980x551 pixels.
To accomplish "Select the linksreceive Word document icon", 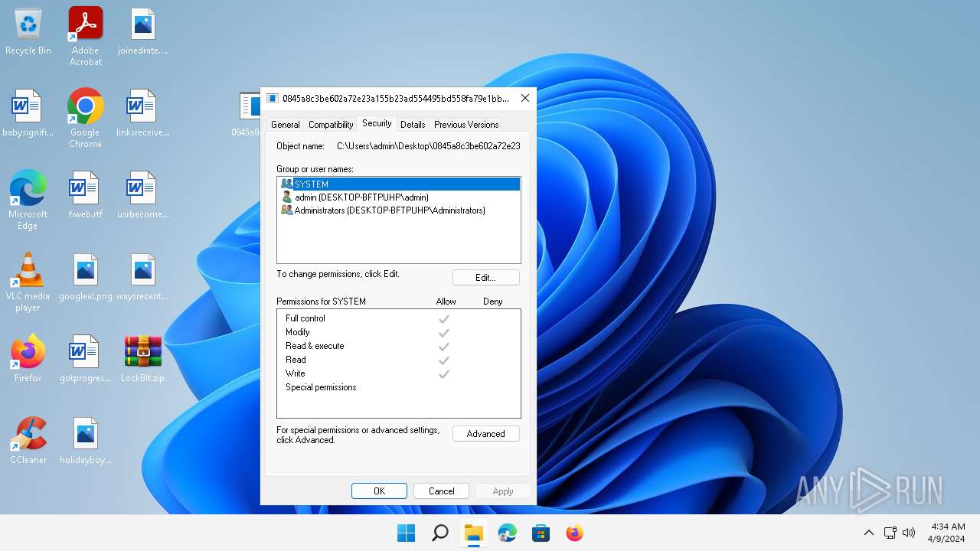I will click(143, 114).
